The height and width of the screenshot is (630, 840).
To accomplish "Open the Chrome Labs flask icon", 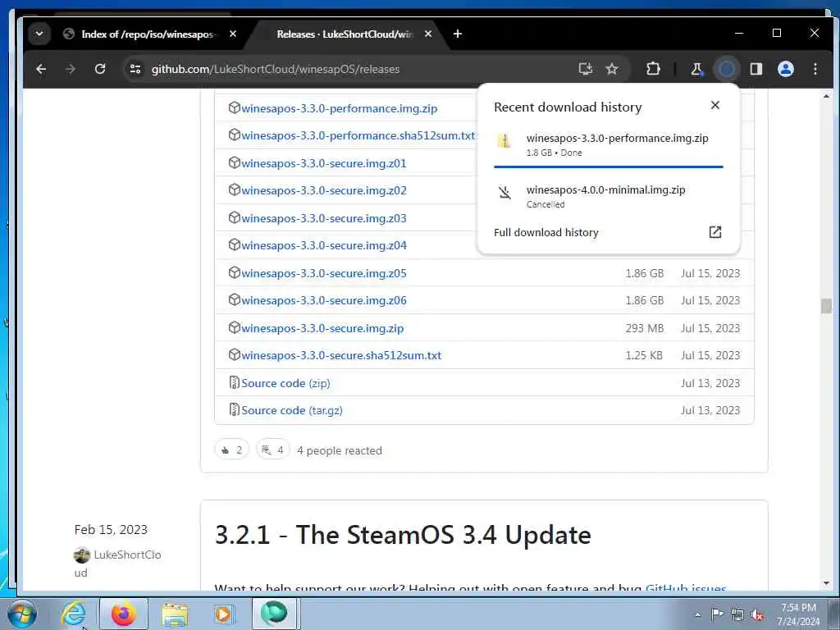I will pyautogui.click(x=696, y=69).
